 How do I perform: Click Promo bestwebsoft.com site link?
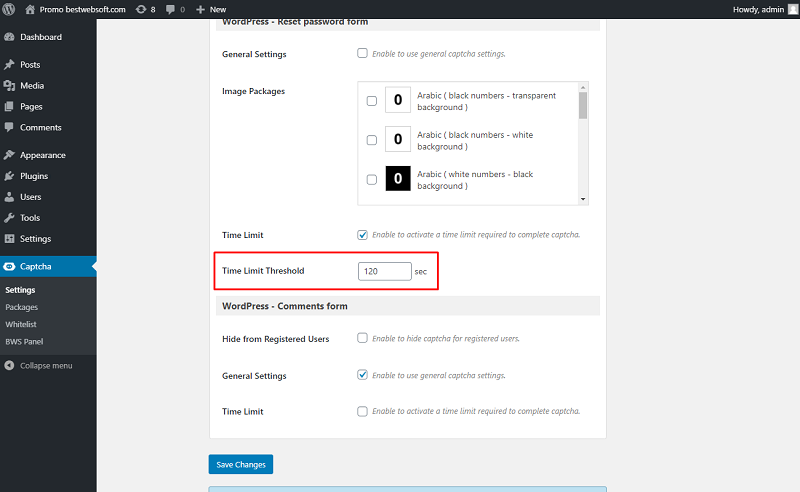click(x=82, y=9)
